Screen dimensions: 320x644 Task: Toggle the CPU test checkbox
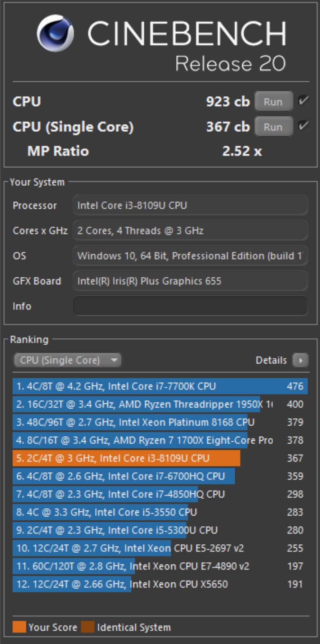pyautogui.click(x=303, y=101)
